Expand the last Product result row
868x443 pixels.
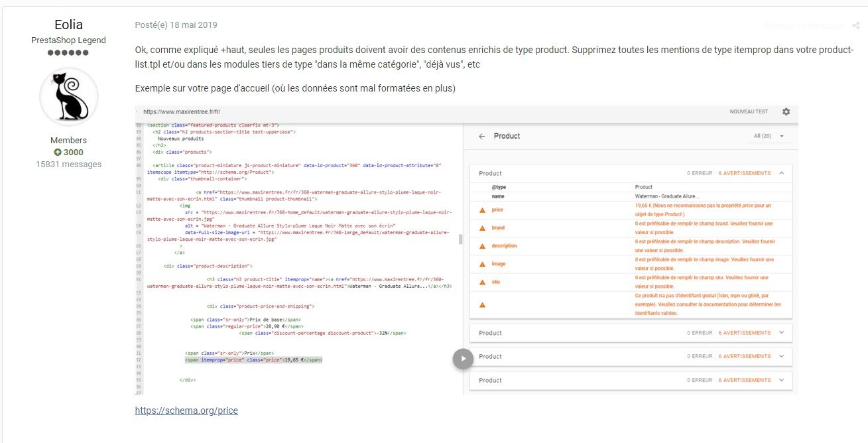pyautogui.click(x=781, y=381)
